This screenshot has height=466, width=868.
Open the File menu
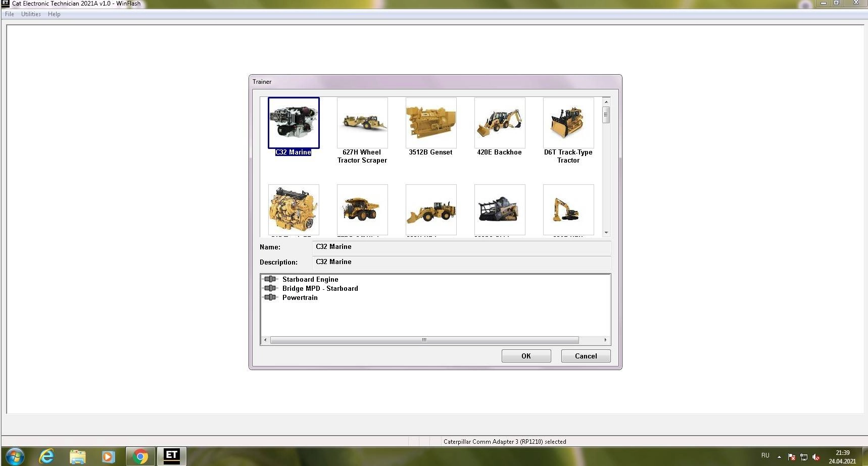(10, 14)
